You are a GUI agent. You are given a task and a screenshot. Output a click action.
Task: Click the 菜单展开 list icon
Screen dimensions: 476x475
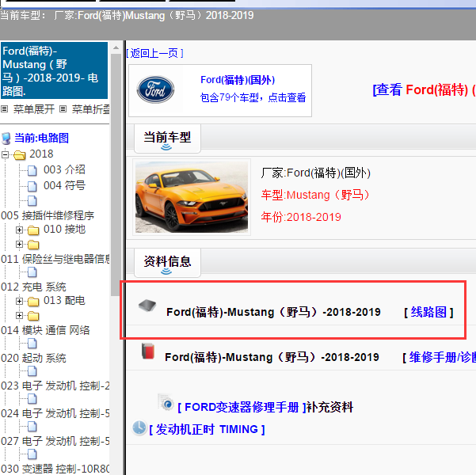click(x=4, y=109)
